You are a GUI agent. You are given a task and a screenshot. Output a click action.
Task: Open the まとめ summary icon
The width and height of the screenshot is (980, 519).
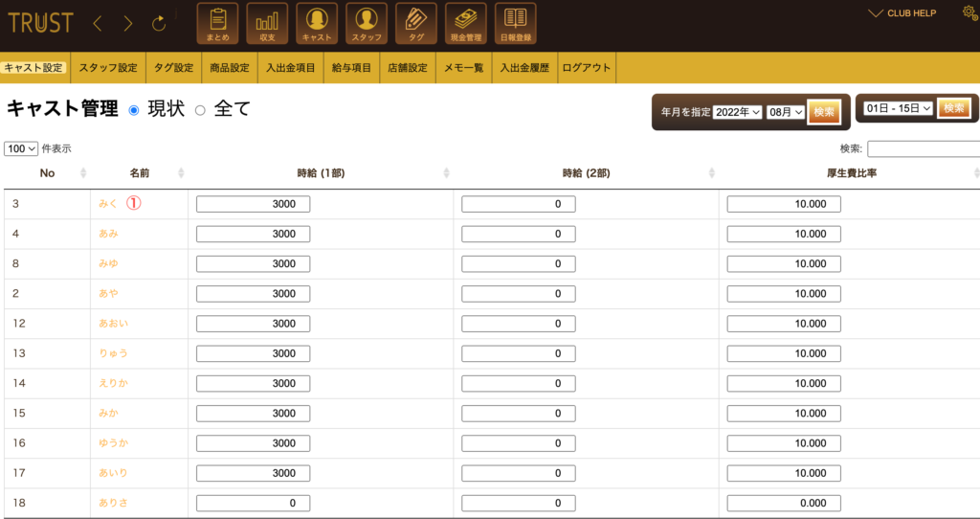click(x=217, y=24)
